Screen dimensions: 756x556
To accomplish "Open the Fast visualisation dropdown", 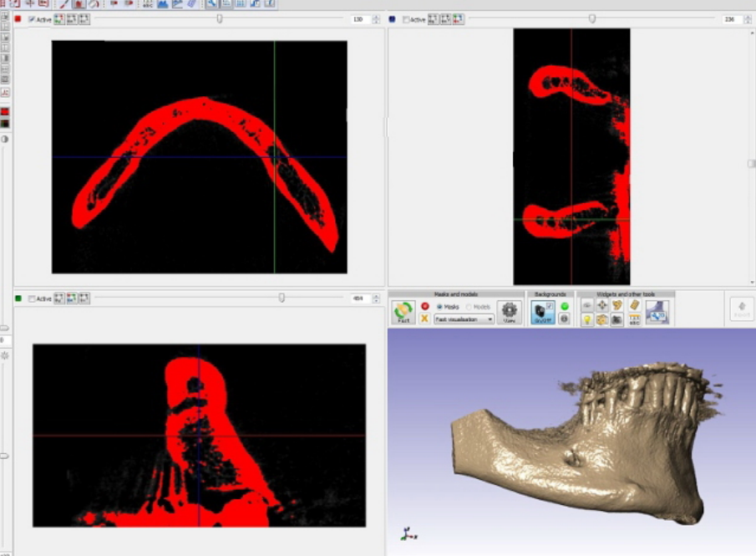I will [464, 319].
